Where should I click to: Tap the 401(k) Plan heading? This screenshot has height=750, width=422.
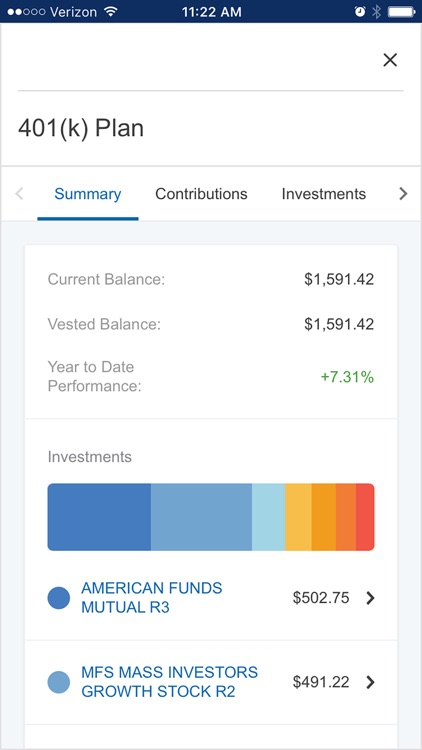click(x=81, y=128)
